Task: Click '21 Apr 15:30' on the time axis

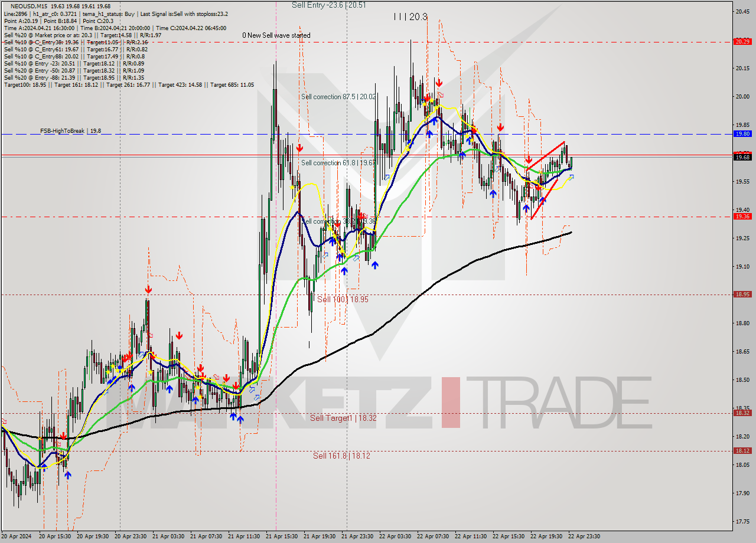Action: [282, 537]
